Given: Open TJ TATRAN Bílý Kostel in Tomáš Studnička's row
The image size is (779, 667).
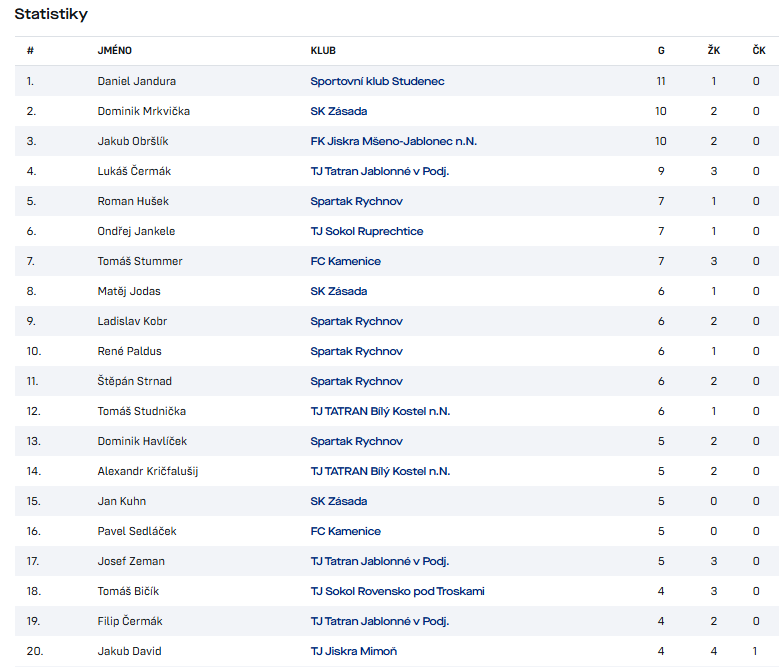Looking at the screenshot, I should coord(380,411).
